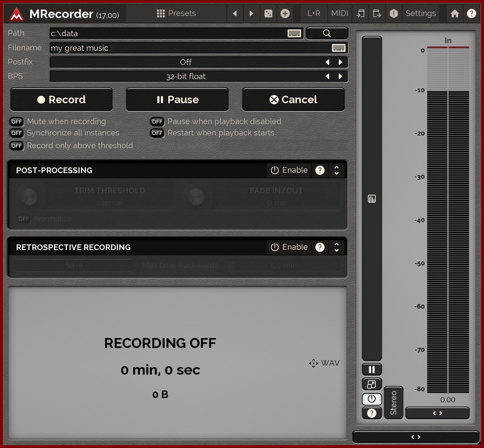This screenshot has width=484, height=448.
Task: Open the Presets menu
Action: coord(176,13)
